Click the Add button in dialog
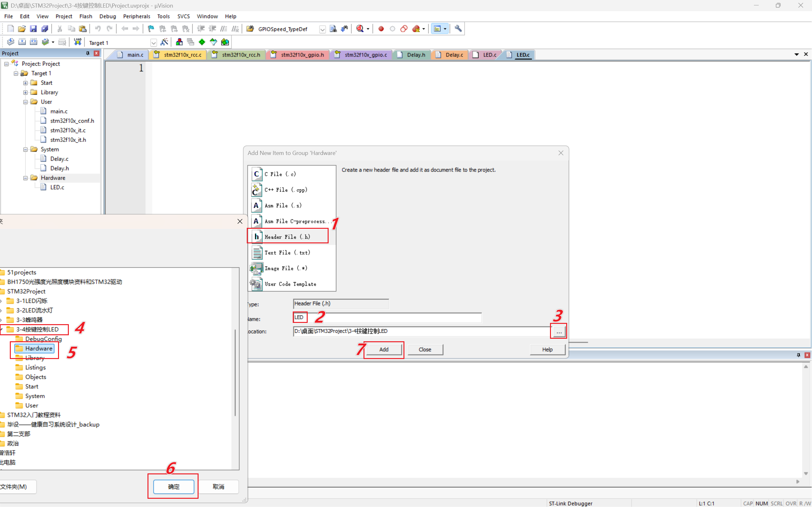Viewport: 812px width, 507px height. pyautogui.click(x=383, y=350)
